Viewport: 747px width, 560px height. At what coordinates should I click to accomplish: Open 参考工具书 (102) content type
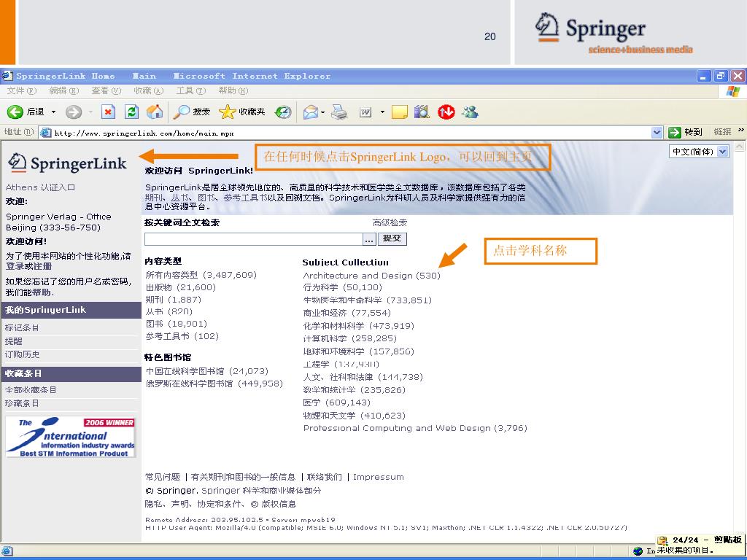(182, 336)
